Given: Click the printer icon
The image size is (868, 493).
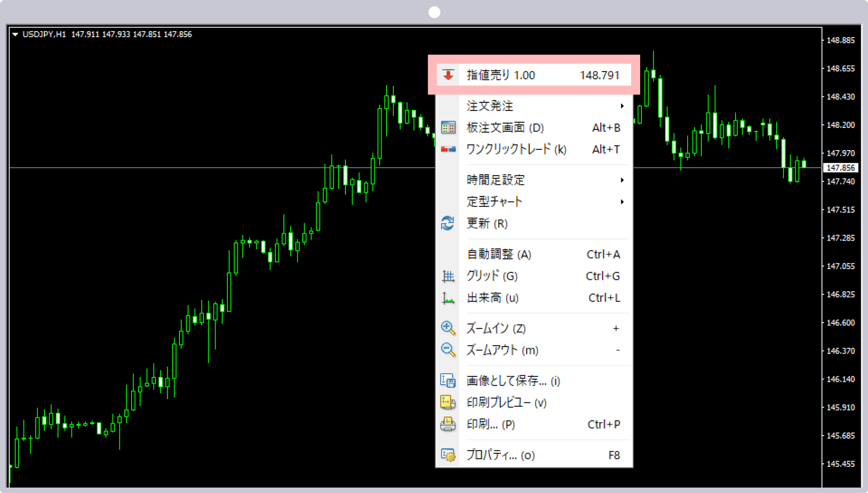Looking at the screenshot, I should click(448, 424).
